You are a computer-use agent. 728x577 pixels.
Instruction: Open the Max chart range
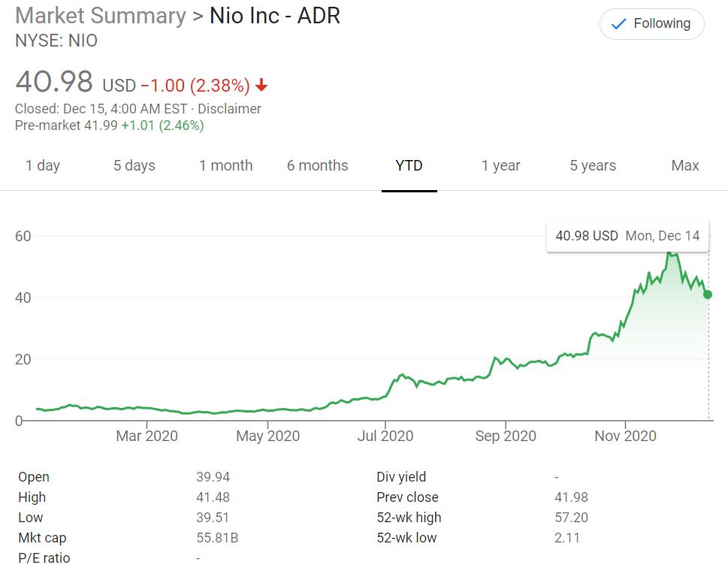(x=684, y=165)
